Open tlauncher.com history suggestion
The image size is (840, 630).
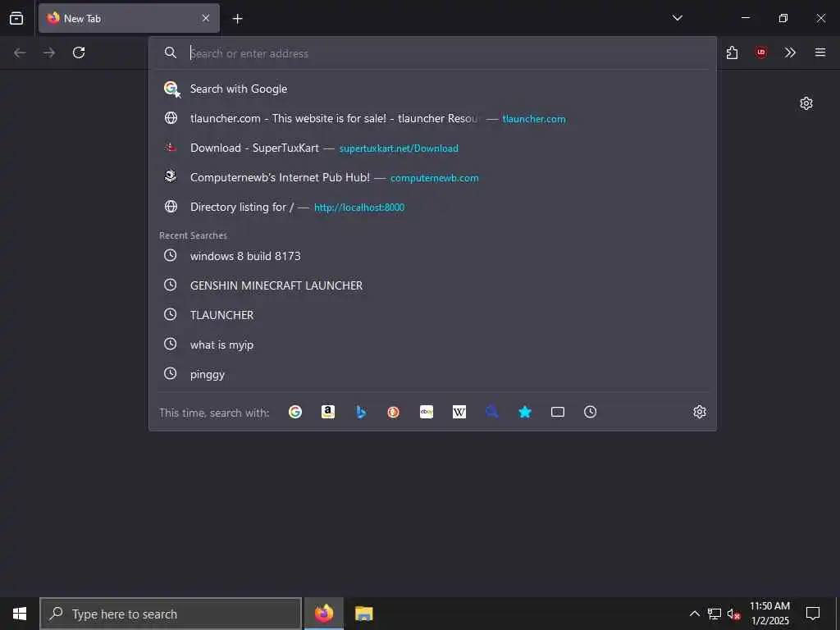[432, 118]
